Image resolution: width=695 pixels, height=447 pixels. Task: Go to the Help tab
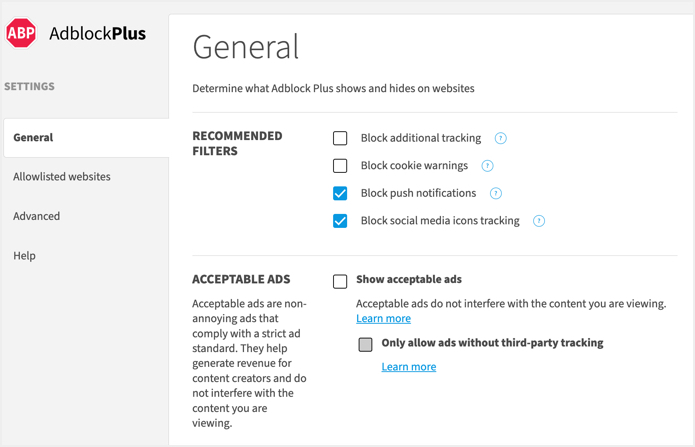[25, 256]
